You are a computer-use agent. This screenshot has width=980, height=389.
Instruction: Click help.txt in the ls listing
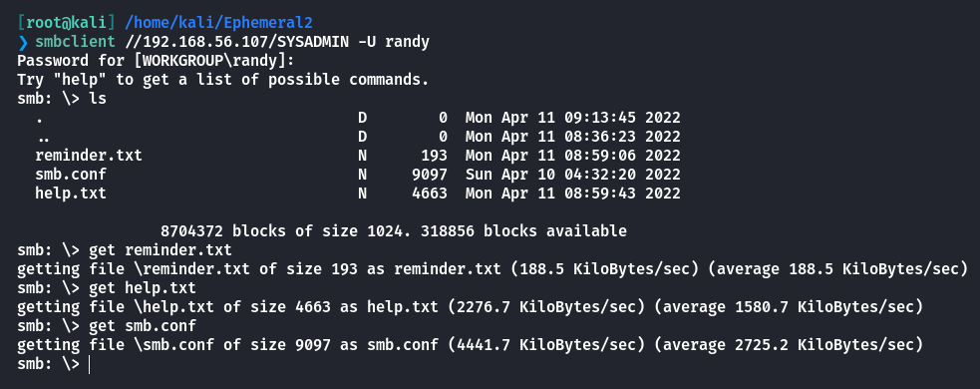tap(71, 194)
